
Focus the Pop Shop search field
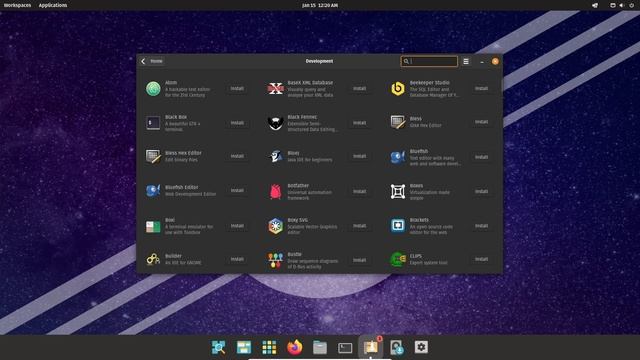(429, 61)
